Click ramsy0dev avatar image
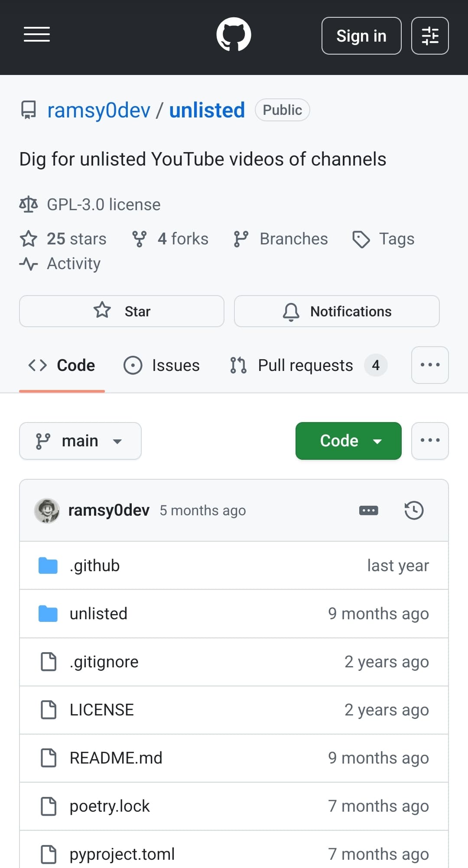The width and height of the screenshot is (468, 868). (x=47, y=510)
